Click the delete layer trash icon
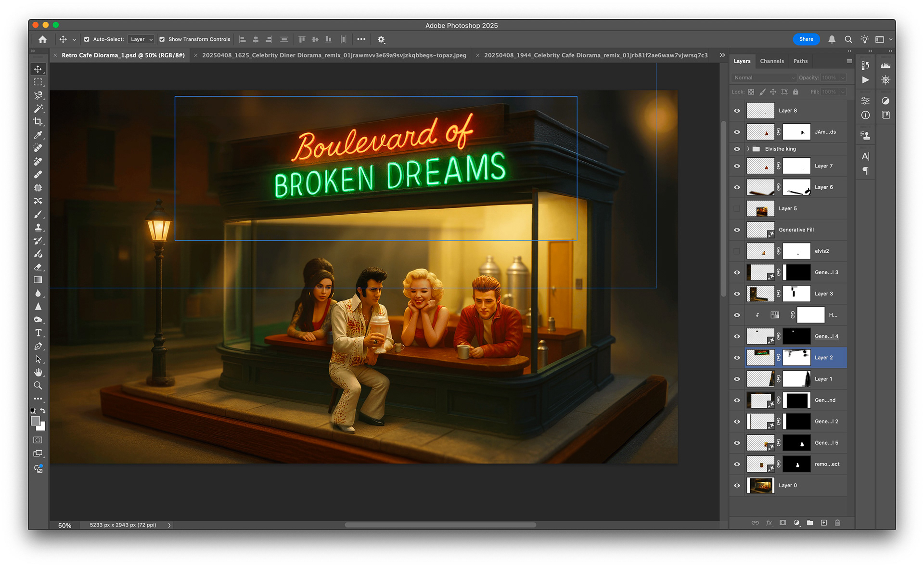 pos(837,523)
